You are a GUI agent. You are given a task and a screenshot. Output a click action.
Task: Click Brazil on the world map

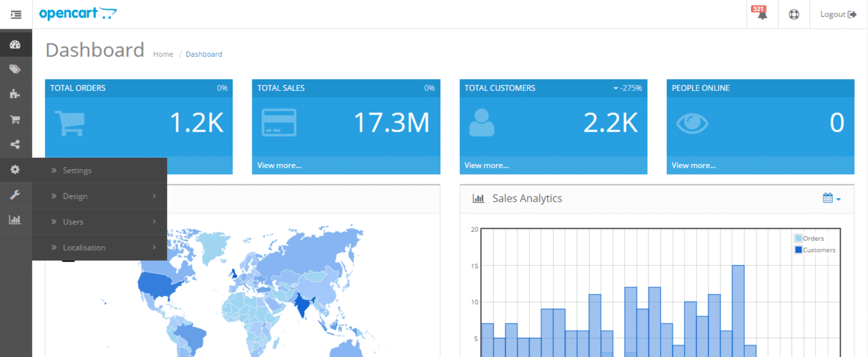192,337
